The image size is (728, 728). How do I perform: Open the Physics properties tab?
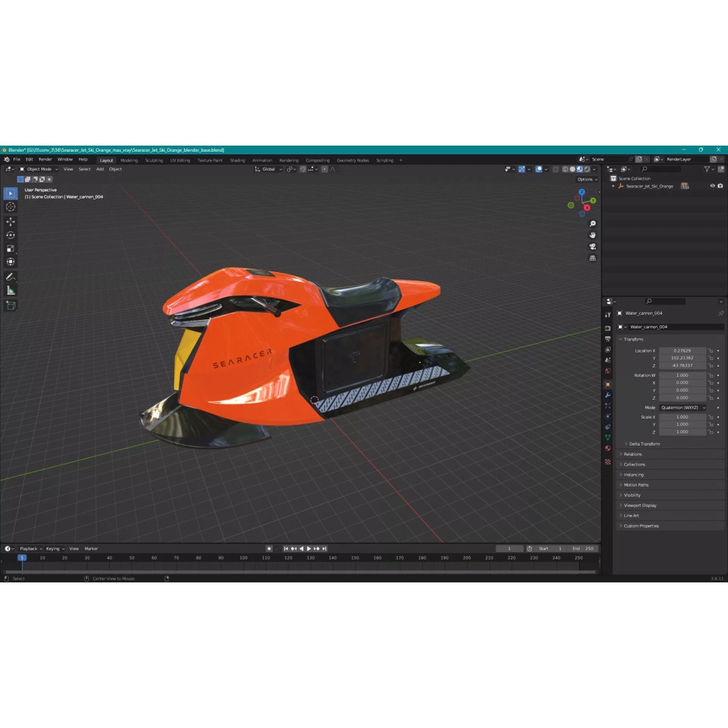[608, 417]
